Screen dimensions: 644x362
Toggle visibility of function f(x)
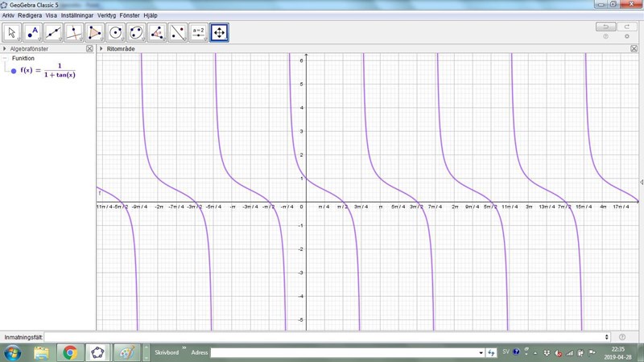[14, 71]
